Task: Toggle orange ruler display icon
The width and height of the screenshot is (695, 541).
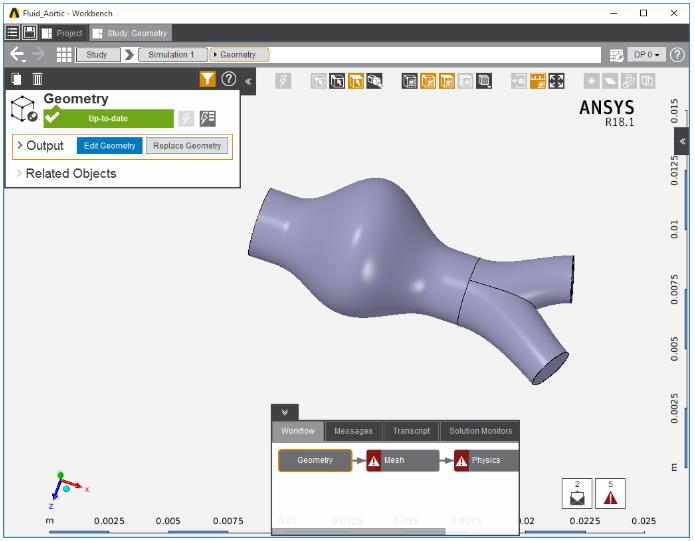Action: [538, 81]
